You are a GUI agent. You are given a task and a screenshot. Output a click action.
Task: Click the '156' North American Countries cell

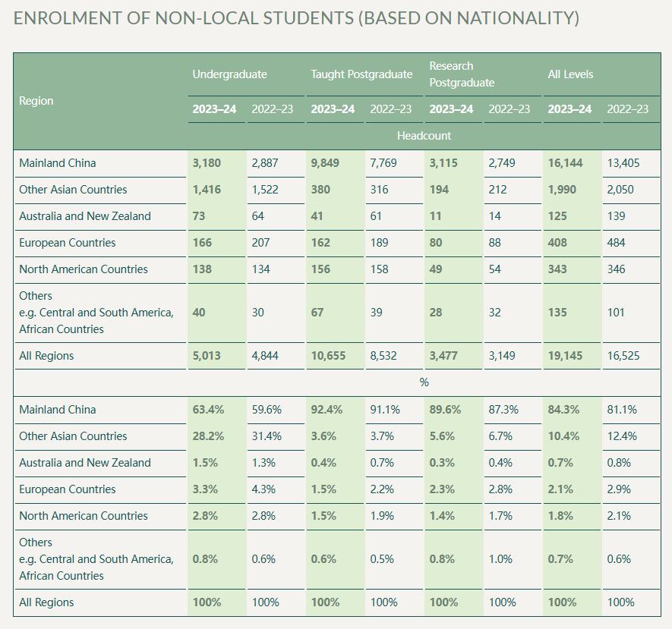point(320,269)
